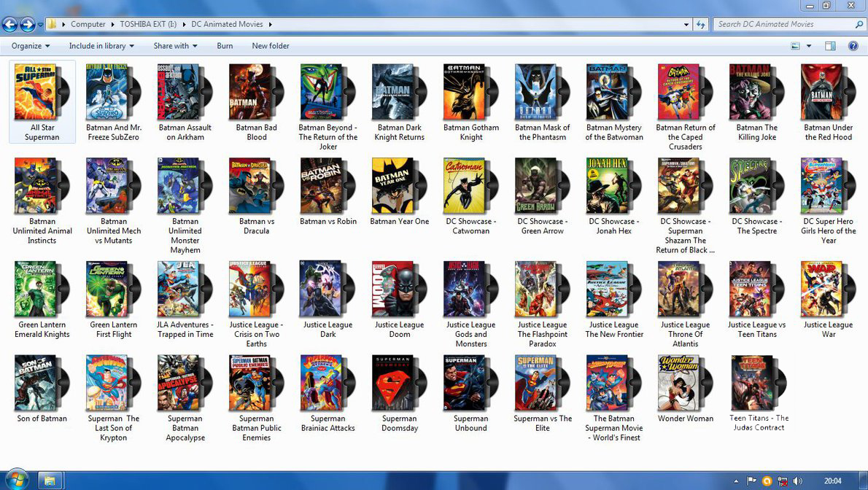
Task: Select the Superman Unbound thumbnail
Action: coord(470,383)
